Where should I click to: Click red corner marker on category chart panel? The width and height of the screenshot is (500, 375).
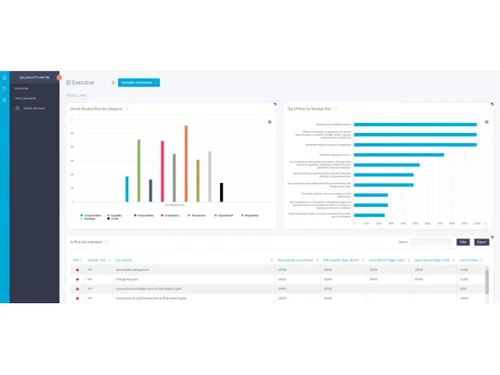pos(275,104)
